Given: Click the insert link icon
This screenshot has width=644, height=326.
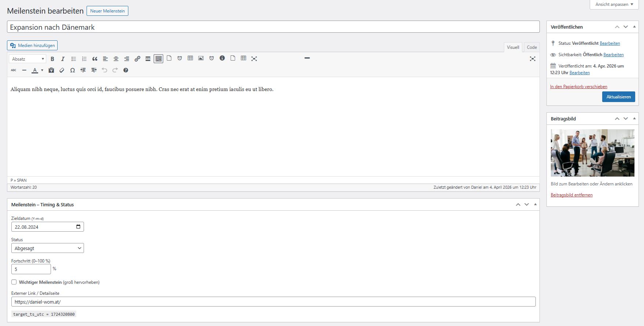Looking at the screenshot, I should 137,59.
